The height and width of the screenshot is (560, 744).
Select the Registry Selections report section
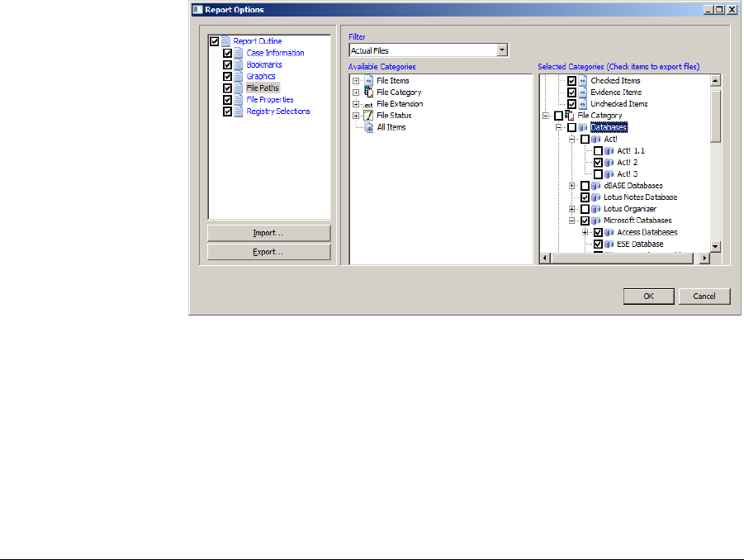click(278, 111)
